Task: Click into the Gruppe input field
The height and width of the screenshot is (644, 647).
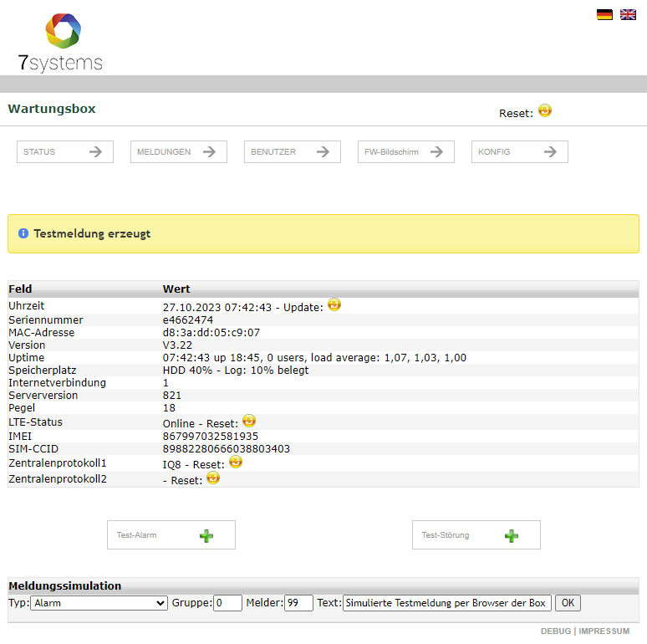Action: [227, 603]
